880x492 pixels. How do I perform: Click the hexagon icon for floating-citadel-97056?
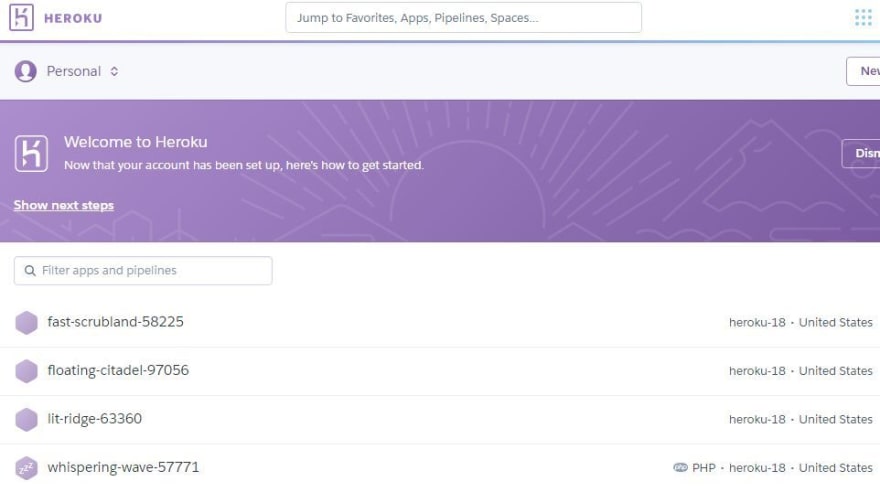tap(26, 371)
